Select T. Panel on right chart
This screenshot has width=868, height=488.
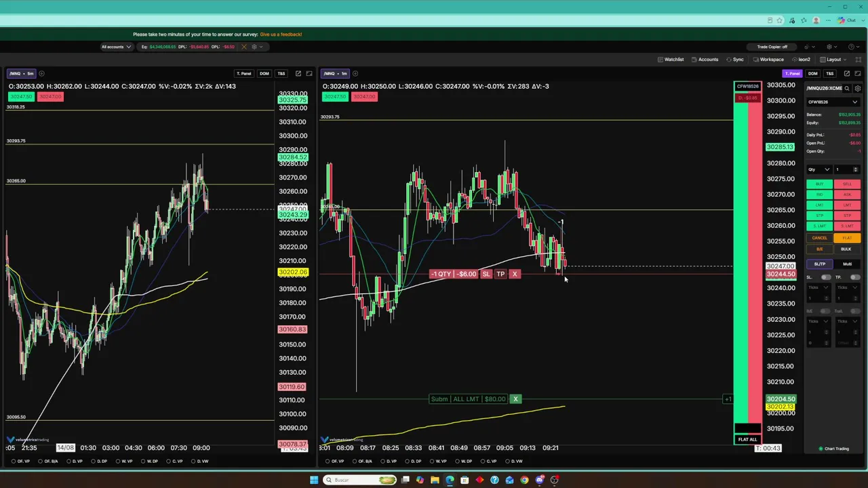(x=791, y=73)
